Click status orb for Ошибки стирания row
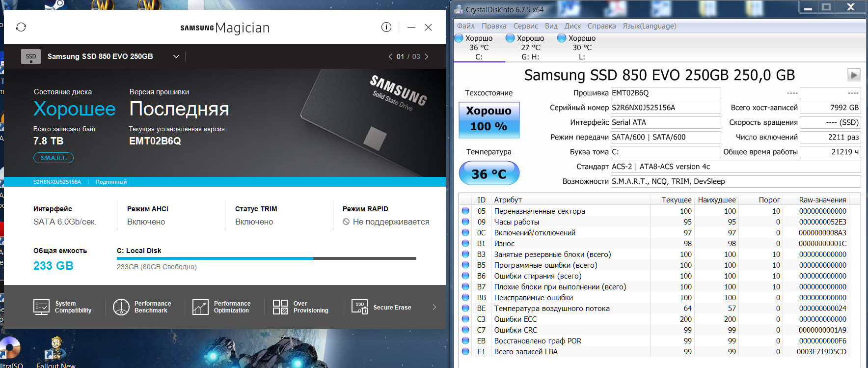This screenshot has height=368, width=868. 465,276
